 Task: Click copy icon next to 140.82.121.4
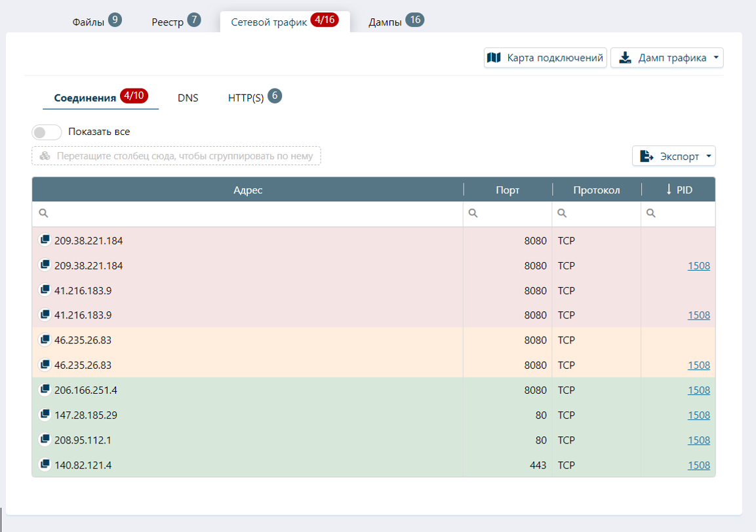point(45,465)
